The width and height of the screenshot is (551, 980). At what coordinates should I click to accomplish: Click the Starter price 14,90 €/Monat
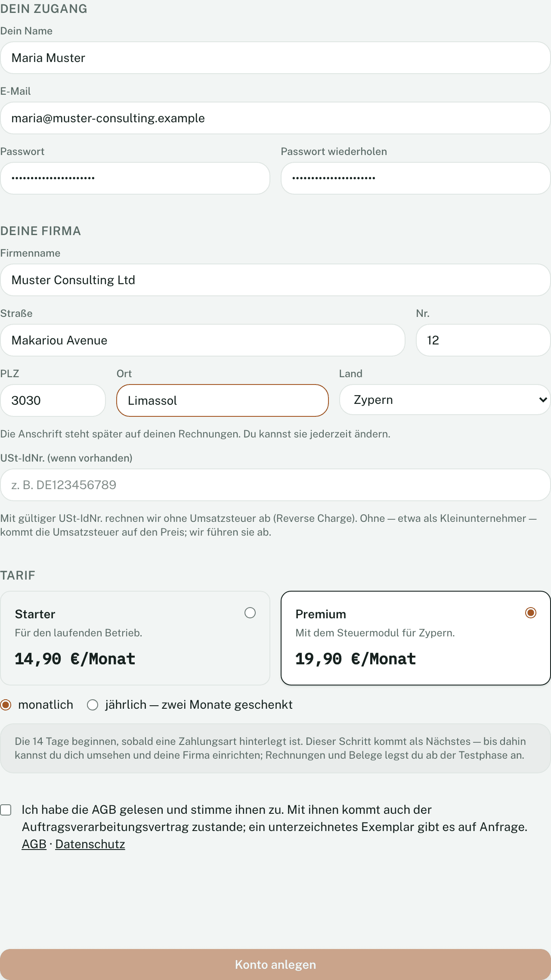point(75,659)
